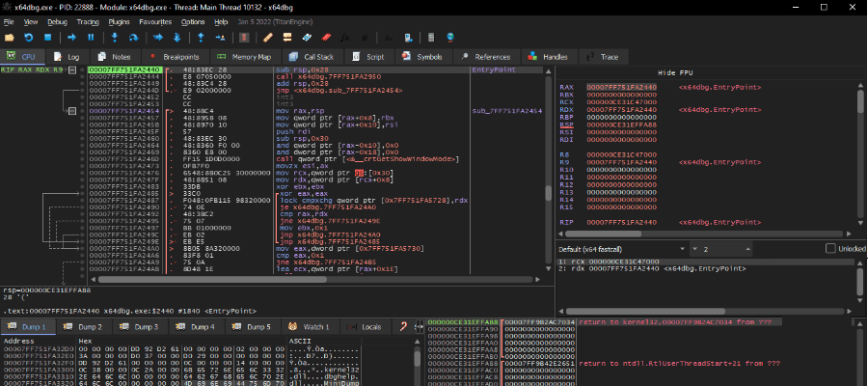Open the Labels toolbar icon

pyautogui.click(x=307, y=38)
